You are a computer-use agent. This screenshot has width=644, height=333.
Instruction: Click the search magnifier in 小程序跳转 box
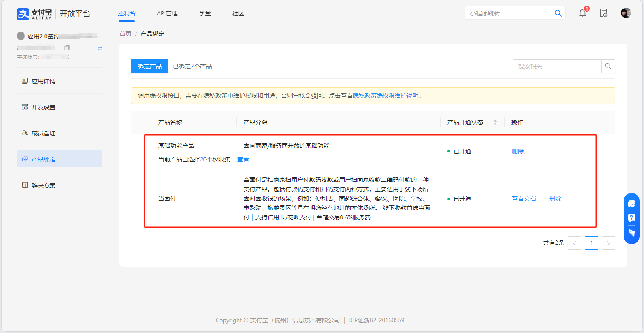(x=558, y=13)
